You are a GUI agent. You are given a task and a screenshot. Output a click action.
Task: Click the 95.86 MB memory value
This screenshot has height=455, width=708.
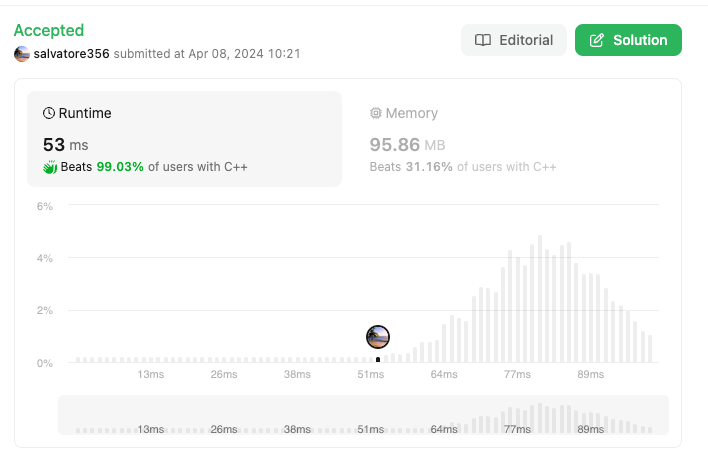(407, 145)
